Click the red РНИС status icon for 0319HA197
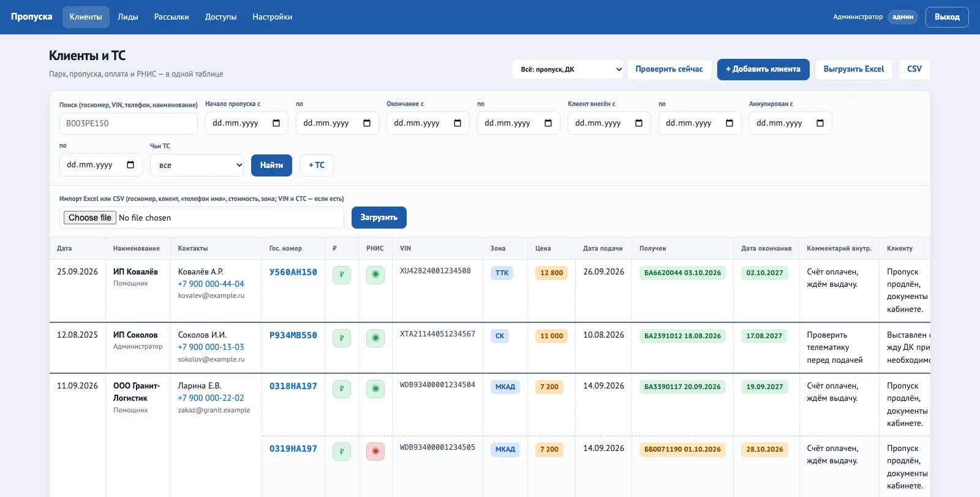Image resolution: width=980 pixels, height=497 pixels. pyautogui.click(x=375, y=451)
